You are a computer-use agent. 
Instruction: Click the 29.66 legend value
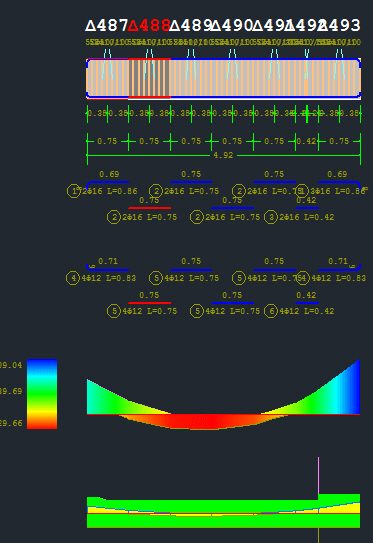[10, 423]
